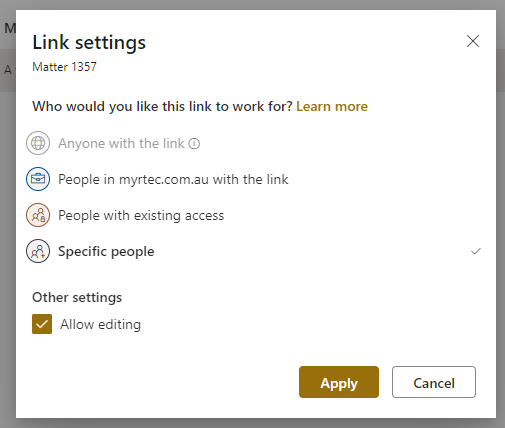Click the Other settings section heading
The width and height of the screenshot is (505, 428).
pyautogui.click(x=77, y=297)
